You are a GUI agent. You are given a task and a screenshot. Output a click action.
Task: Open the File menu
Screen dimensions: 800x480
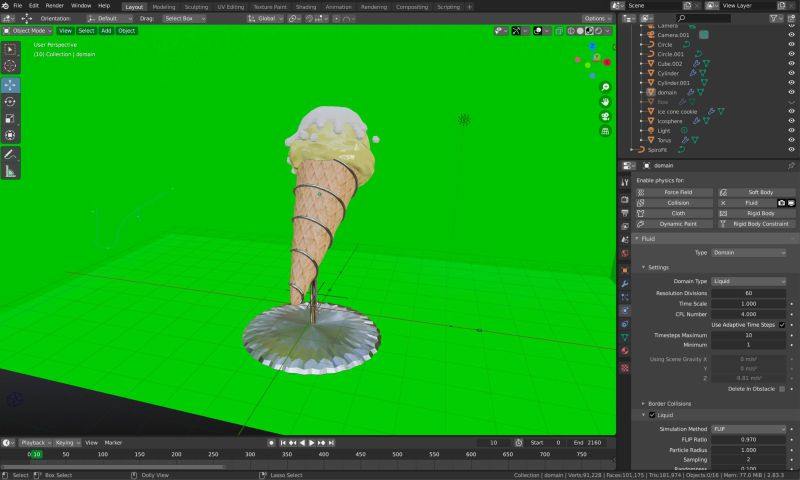coord(17,6)
